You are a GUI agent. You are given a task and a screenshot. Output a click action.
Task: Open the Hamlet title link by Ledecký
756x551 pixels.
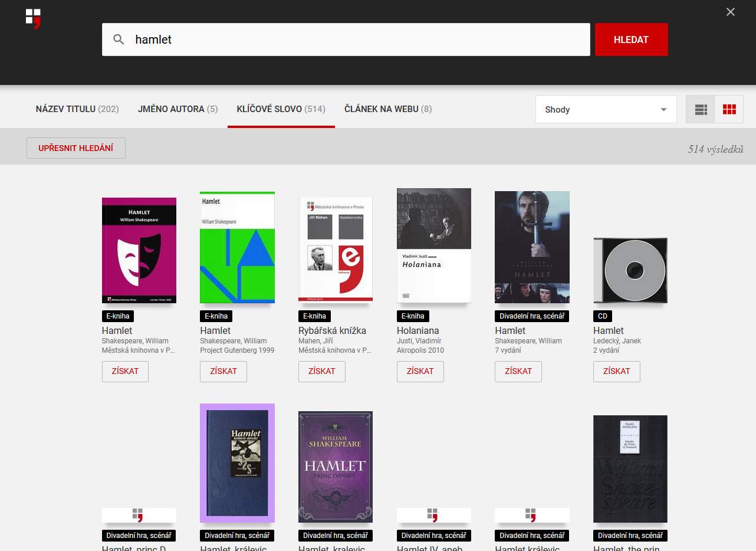tap(608, 331)
